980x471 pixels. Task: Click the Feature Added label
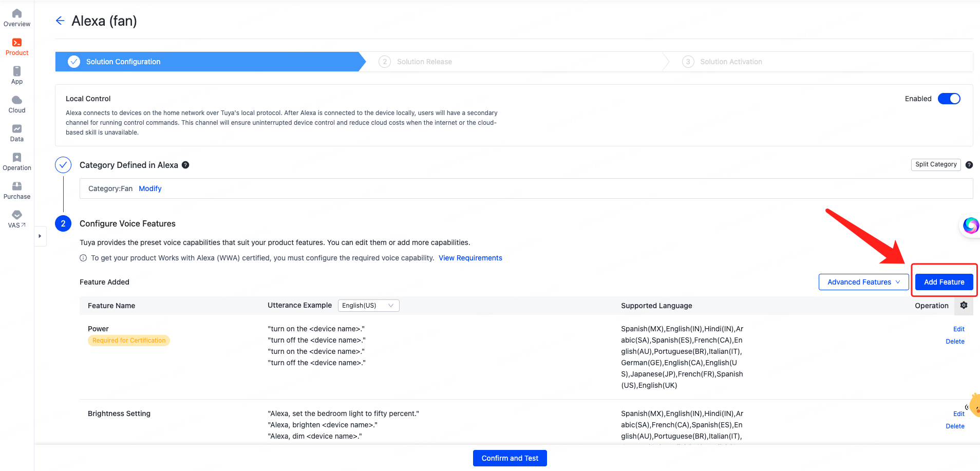coord(104,282)
